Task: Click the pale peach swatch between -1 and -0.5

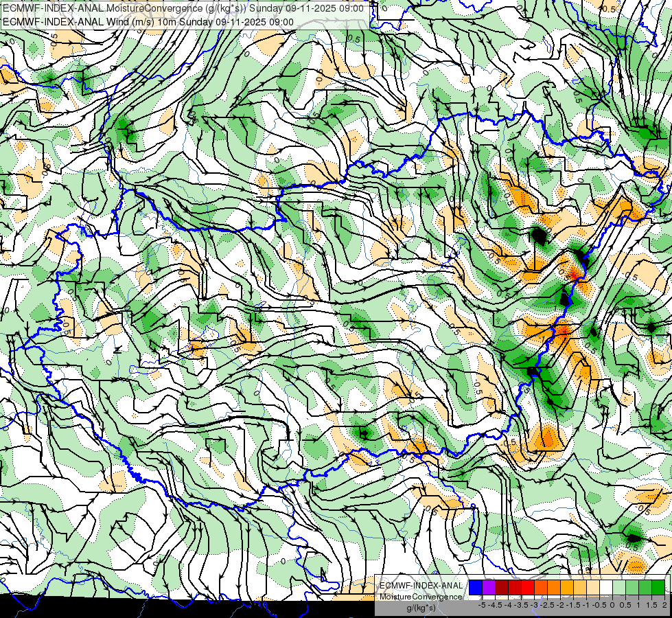Action: tap(593, 587)
